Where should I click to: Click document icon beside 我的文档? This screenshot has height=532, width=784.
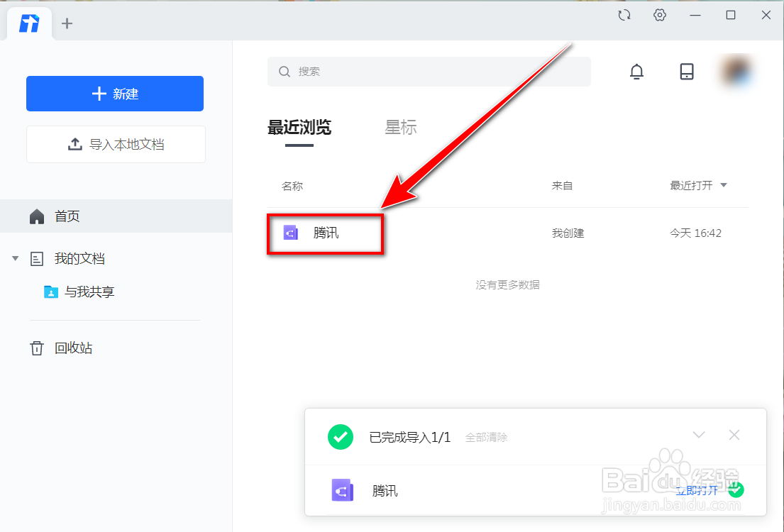coord(37,258)
